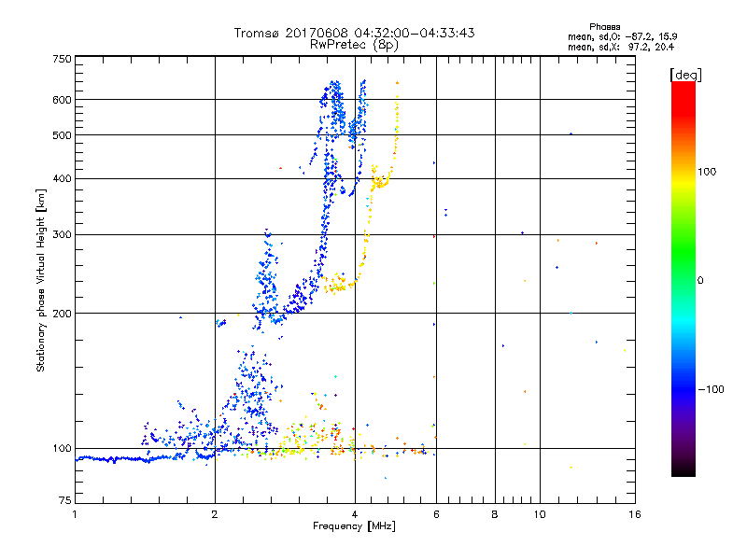Click the y-axis tick label '750'
Viewport: 747px width, 560px height.
click(x=63, y=59)
